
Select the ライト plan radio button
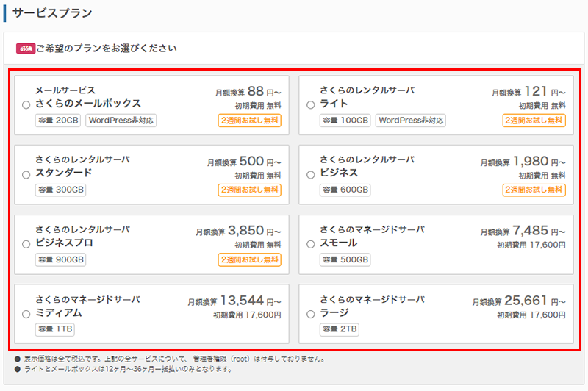pos(310,105)
